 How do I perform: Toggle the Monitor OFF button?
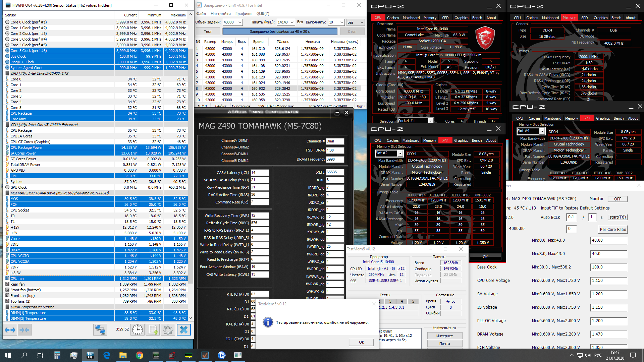(x=618, y=199)
